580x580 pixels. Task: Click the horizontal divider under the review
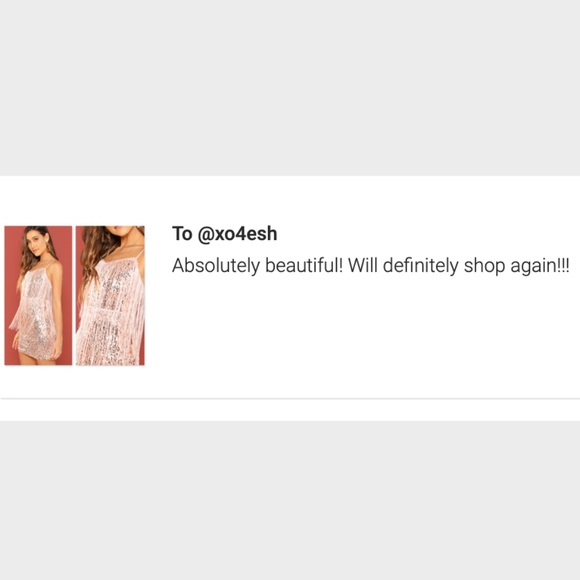tap(290, 399)
